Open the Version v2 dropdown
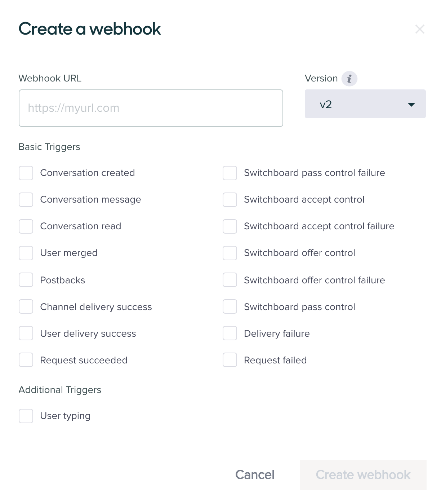Screen dimensions: 441x504 [x=365, y=104]
